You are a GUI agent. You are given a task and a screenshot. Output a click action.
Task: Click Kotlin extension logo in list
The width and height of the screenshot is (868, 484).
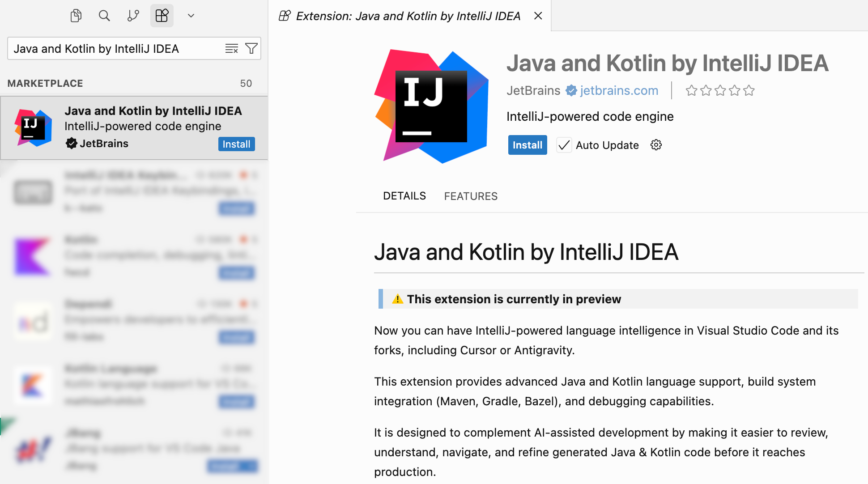tap(32, 257)
